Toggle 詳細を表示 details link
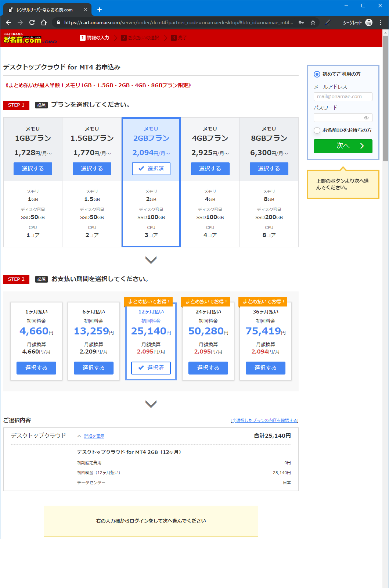The height and width of the screenshot is (588, 389). point(94,436)
